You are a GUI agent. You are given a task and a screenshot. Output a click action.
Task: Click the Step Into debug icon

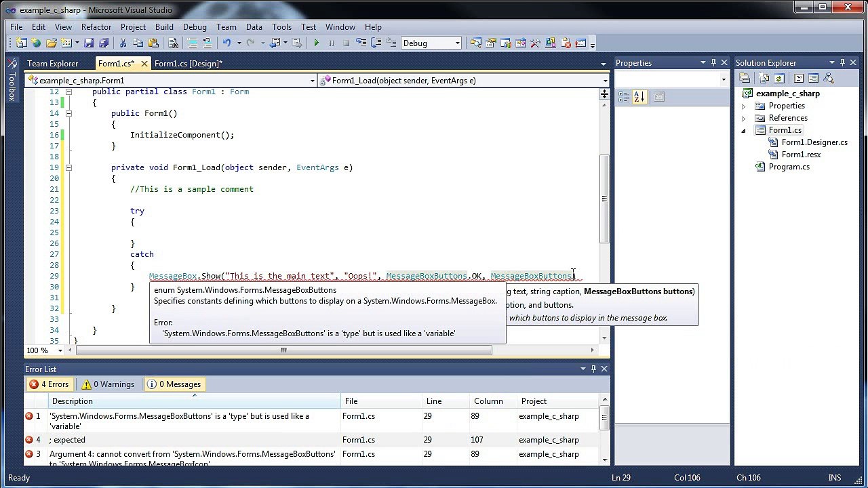(361, 43)
